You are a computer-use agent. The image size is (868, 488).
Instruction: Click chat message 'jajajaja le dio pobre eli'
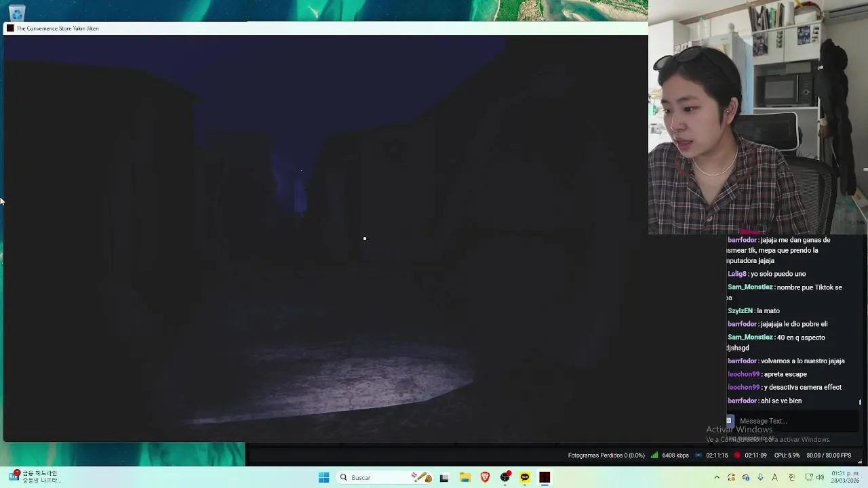point(794,324)
